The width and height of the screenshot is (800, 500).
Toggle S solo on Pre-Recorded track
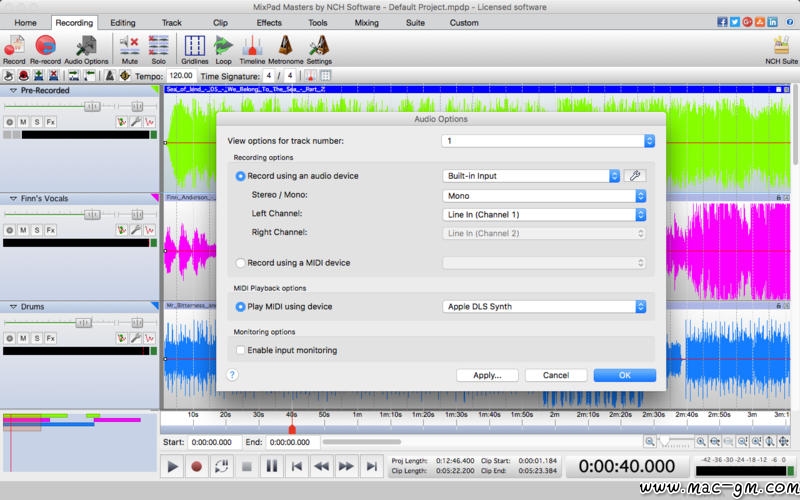point(37,122)
